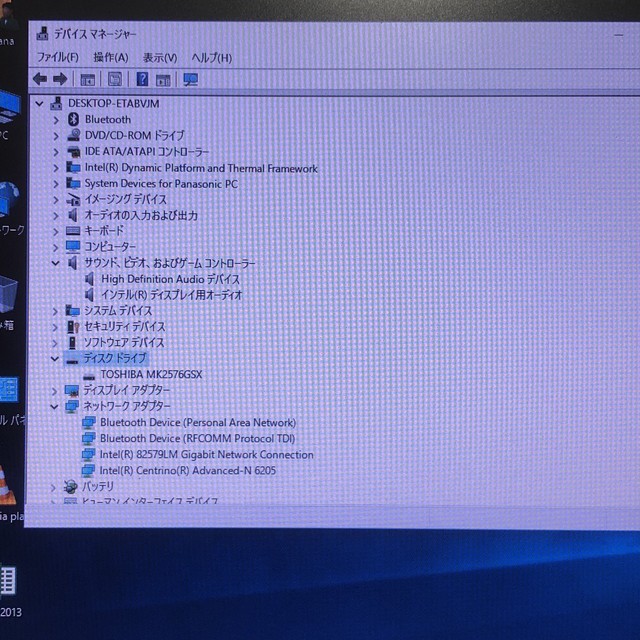
Task: Click the キーボード keyboard icon
Action: tap(73, 231)
